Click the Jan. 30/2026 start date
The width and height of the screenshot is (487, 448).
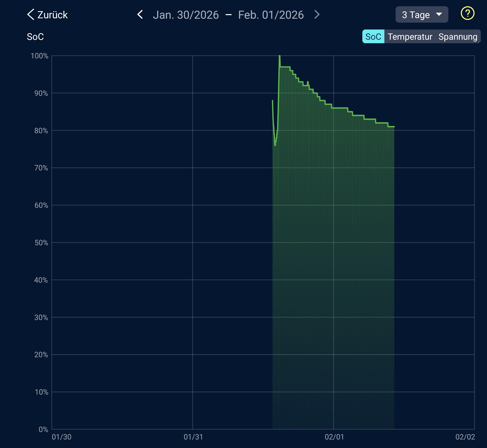point(186,15)
